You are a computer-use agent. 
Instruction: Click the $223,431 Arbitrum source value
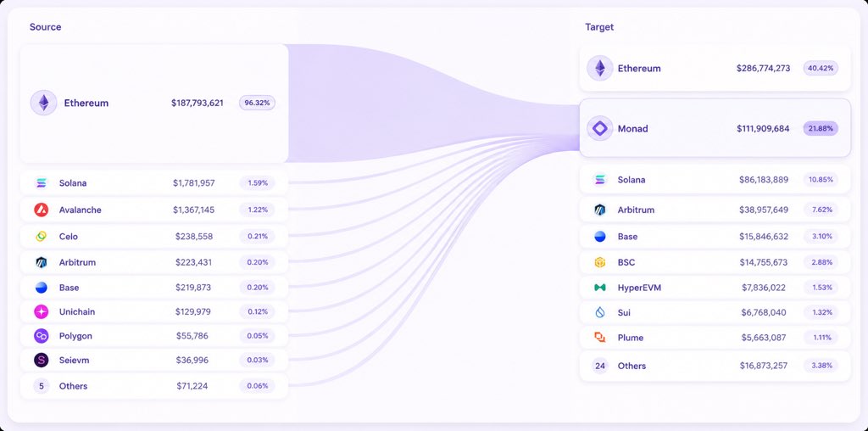tap(194, 262)
